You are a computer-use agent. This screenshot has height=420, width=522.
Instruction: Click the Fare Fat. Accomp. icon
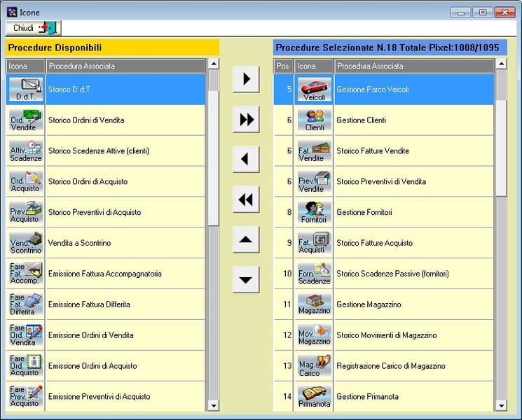pyautogui.click(x=26, y=274)
